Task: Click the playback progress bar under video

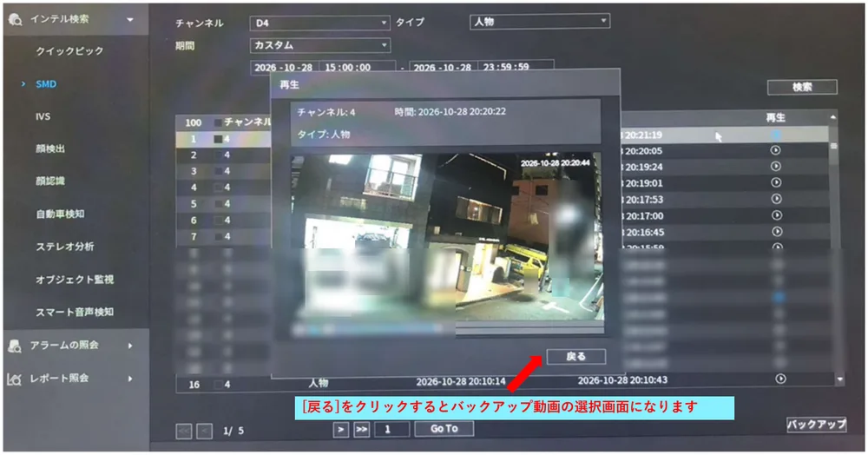Action: pos(447,329)
